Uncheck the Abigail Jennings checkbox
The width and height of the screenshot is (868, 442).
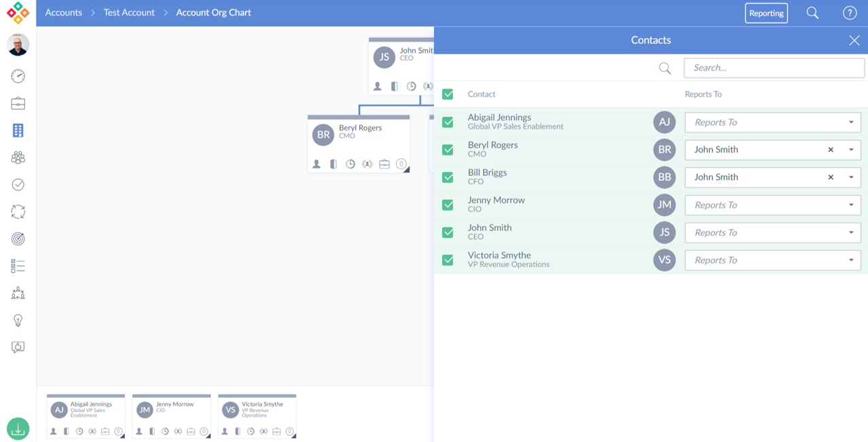tap(448, 122)
